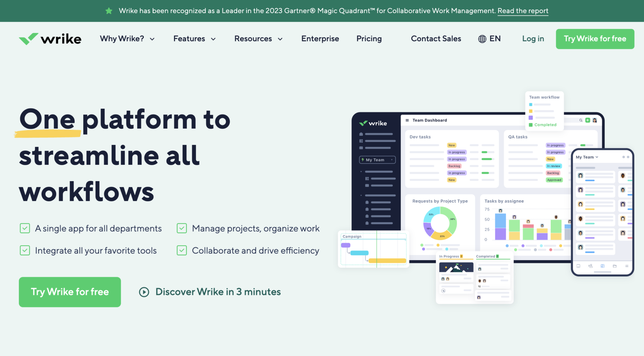644x356 pixels.
Task: Toggle the checkbox for Collaborate and drive efficiency
Action: (x=181, y=250)
